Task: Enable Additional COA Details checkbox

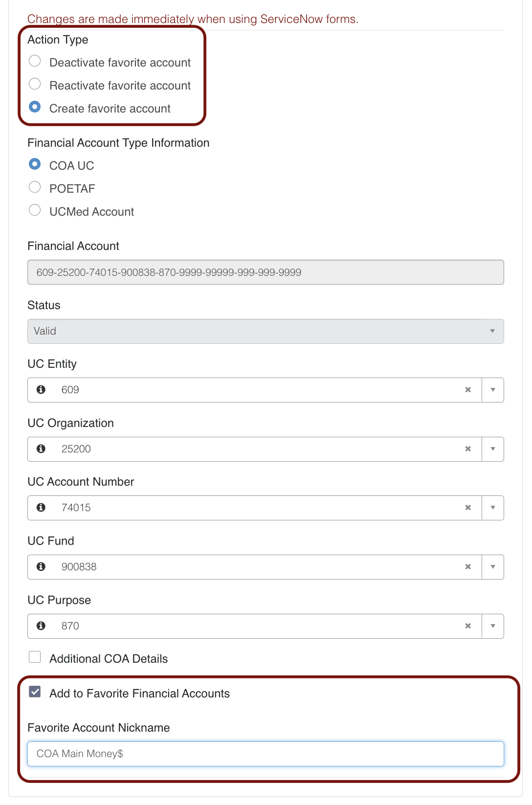Action: [x=35, y=657]
